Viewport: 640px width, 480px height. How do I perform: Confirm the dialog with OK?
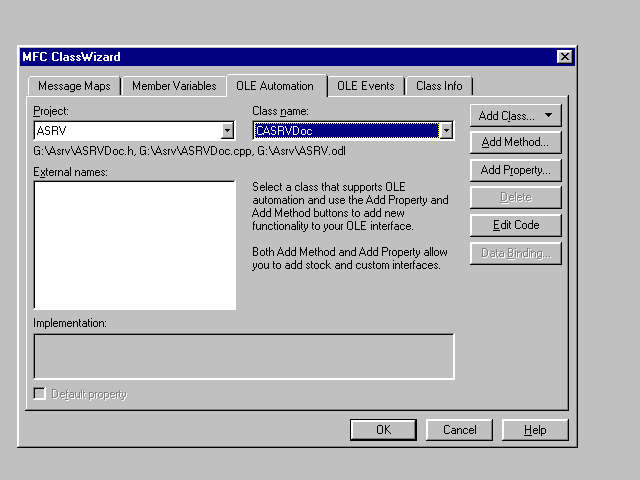pyautogui.click(x=382, y=430)
